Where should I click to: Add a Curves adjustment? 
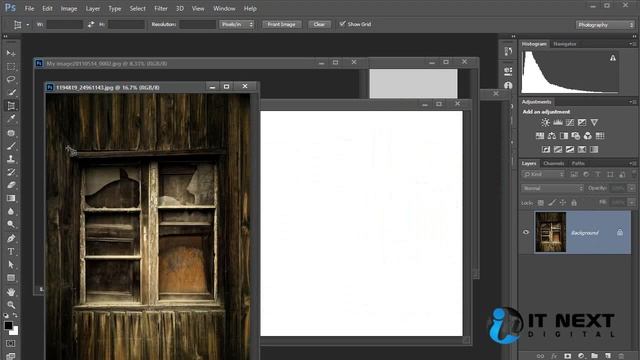pos(570,122)
